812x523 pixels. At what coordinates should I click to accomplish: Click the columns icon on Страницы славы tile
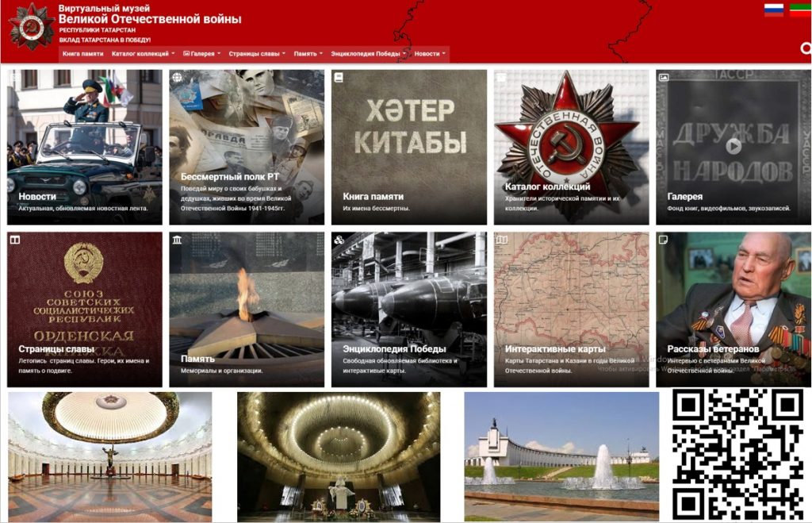(15, 240)
